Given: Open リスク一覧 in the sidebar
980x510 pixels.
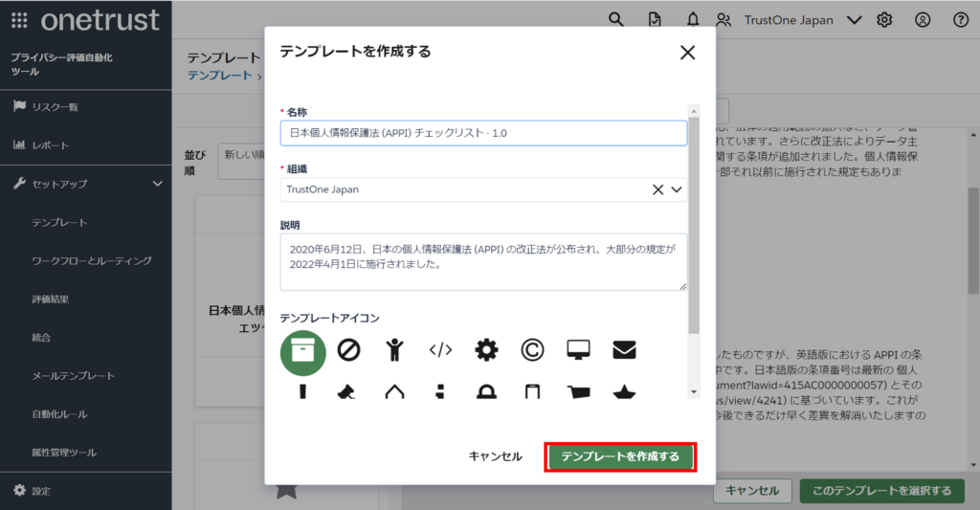Looking at the screenshot, I should (55, 107).
